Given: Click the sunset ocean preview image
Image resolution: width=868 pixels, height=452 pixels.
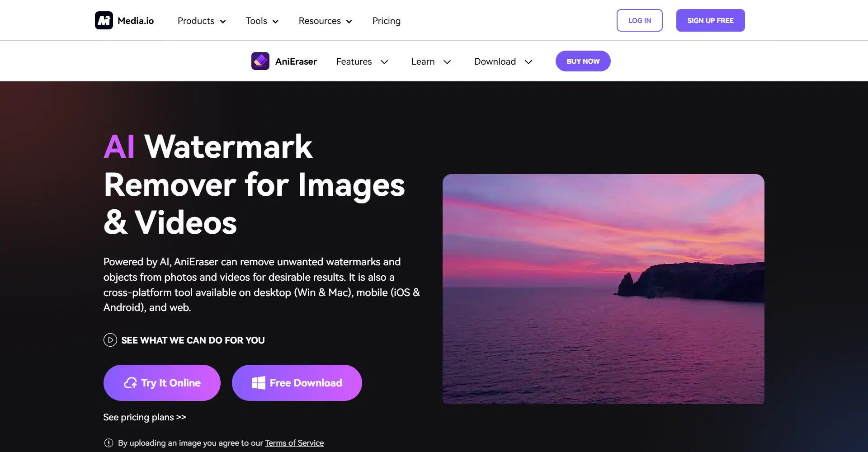Looking at the screenshot, I should pos(603,289).
